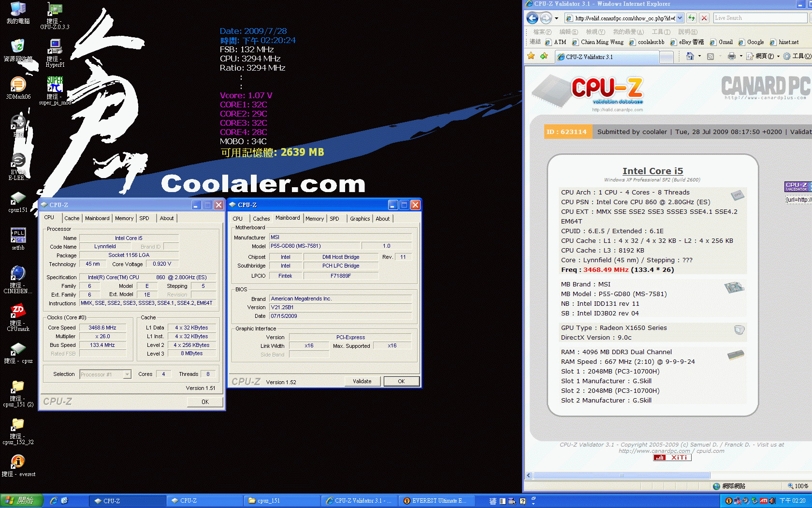Screen dimensions: 812x508
Task: Click the Home icon in IE toolbar
Action: [690, 56]
